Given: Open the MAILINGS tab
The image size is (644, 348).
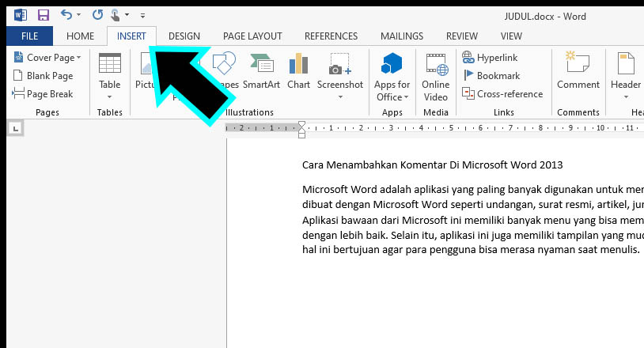Looking at the screenshot, I should pyautogui.click(x=402, y=36).
